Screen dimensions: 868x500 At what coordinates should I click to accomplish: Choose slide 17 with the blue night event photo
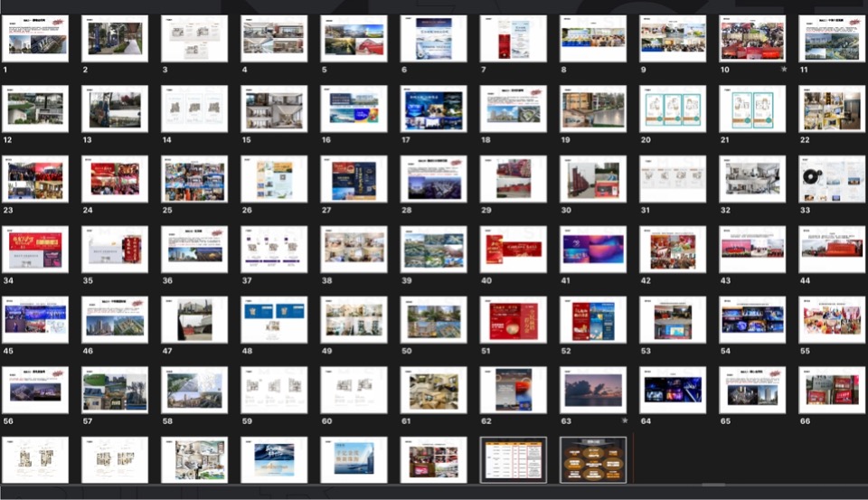point(433,108)
